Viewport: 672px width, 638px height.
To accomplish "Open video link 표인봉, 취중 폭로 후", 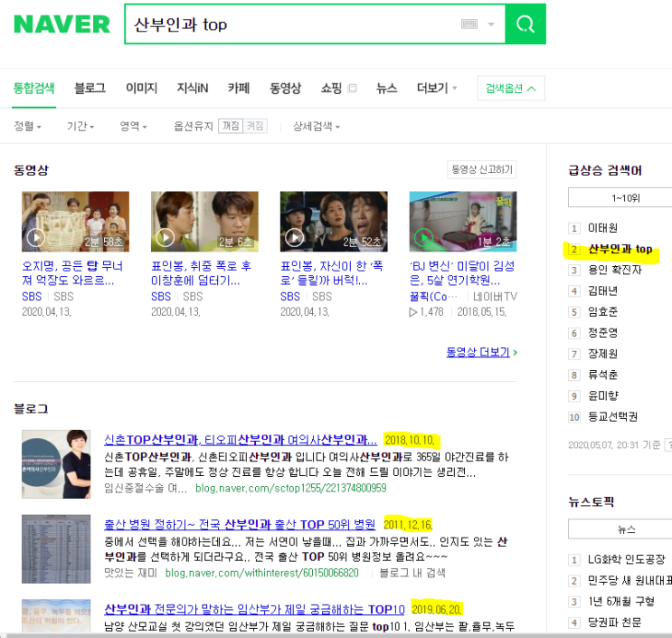I will coord(201,273).
